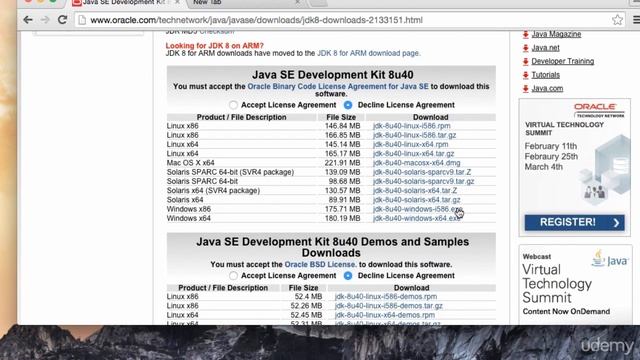Click the red arrow beside Tutorials
The image size is (640, 360).
tap(525, 75)
